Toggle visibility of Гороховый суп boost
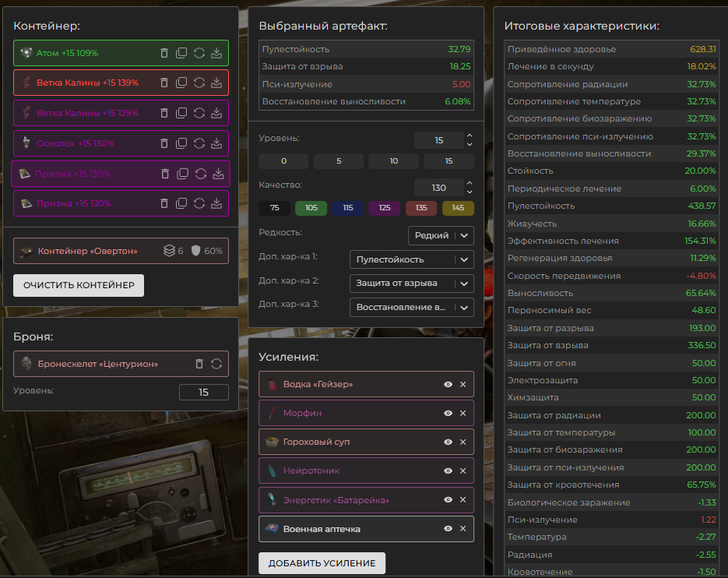Image resolution: width=728 pixels, height=578 pixels. click(448, 442)
